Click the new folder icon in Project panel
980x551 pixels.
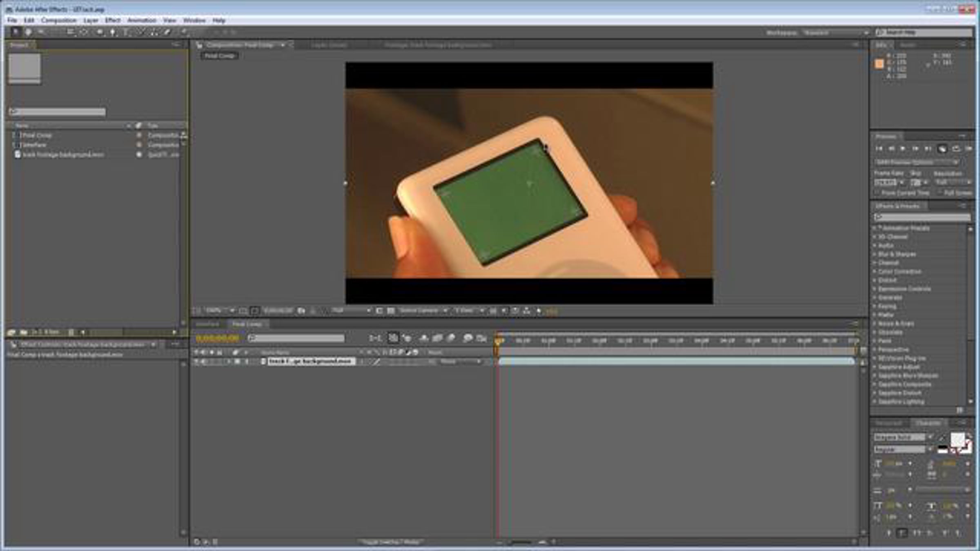pos(23,332)
